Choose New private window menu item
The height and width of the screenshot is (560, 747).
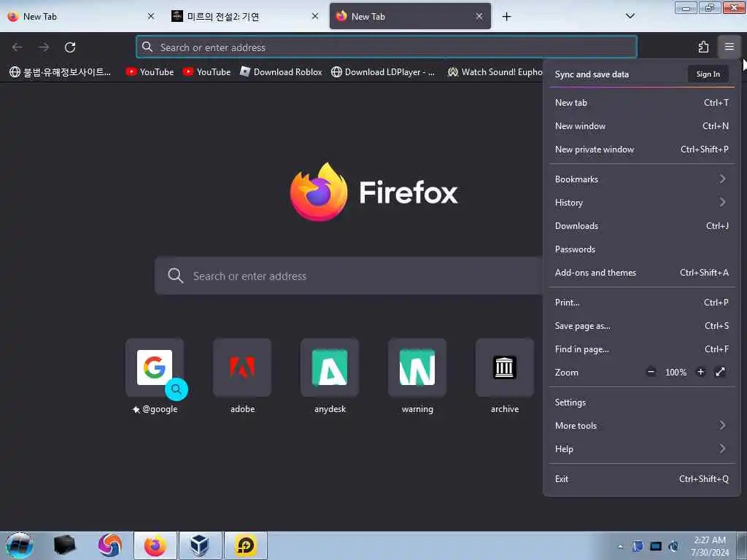[642, 149]
